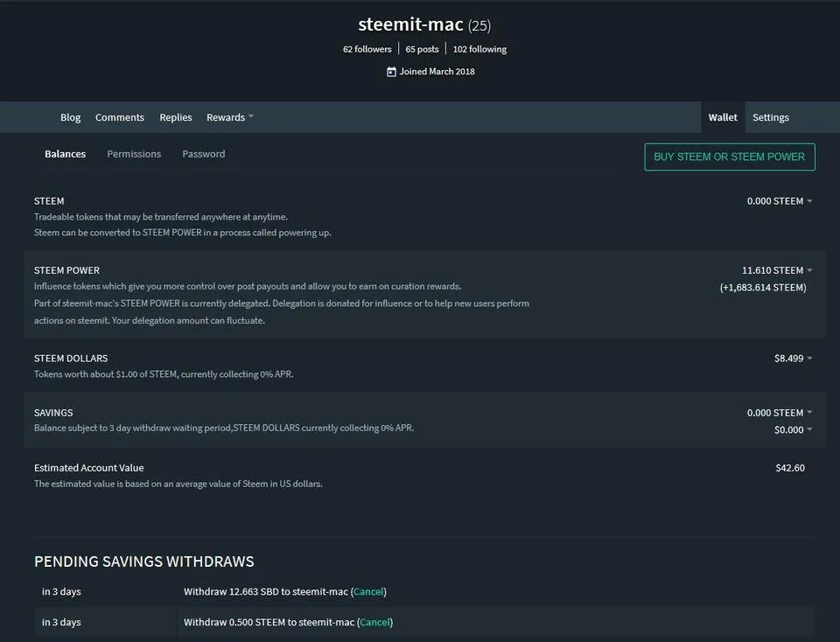
Task: Open the 65 posts link
Action: coord(422,49)
